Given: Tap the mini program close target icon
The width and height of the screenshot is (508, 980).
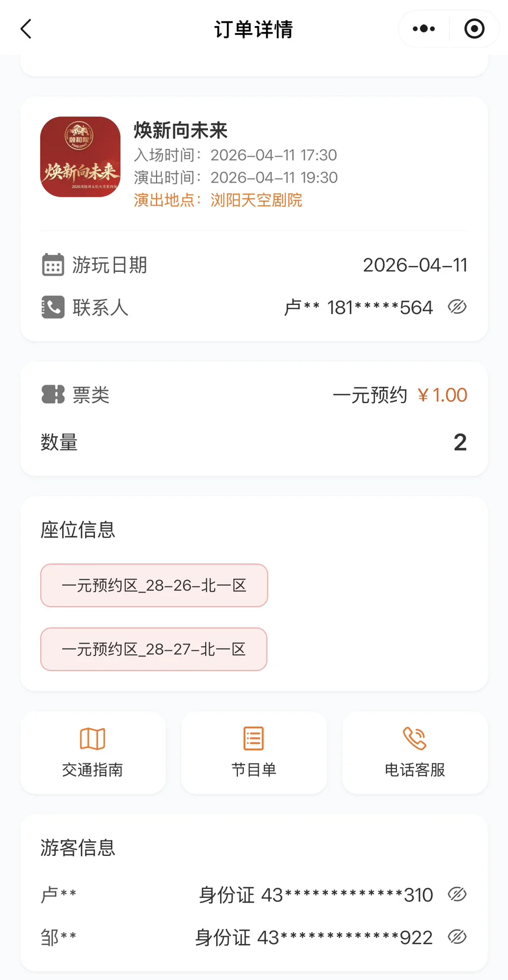Looking at the screenshot, I should click(x=474, y=29).
